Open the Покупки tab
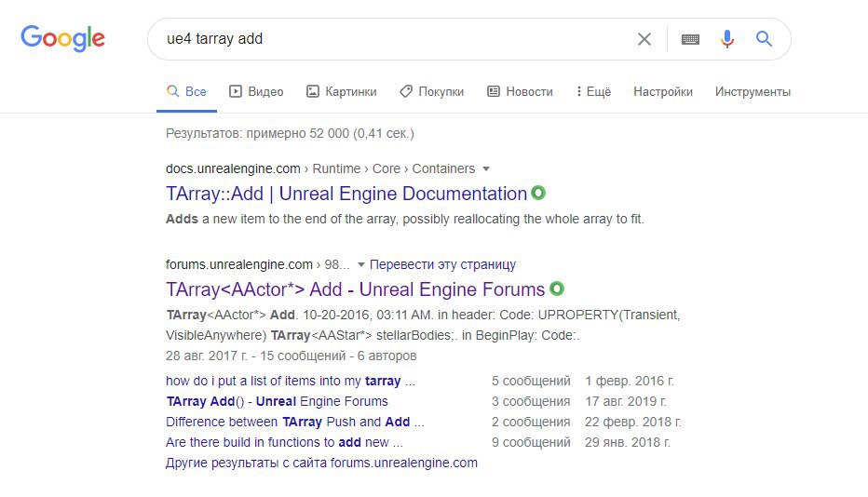Screen dimensions: 868x497 [x=432, y=92]
